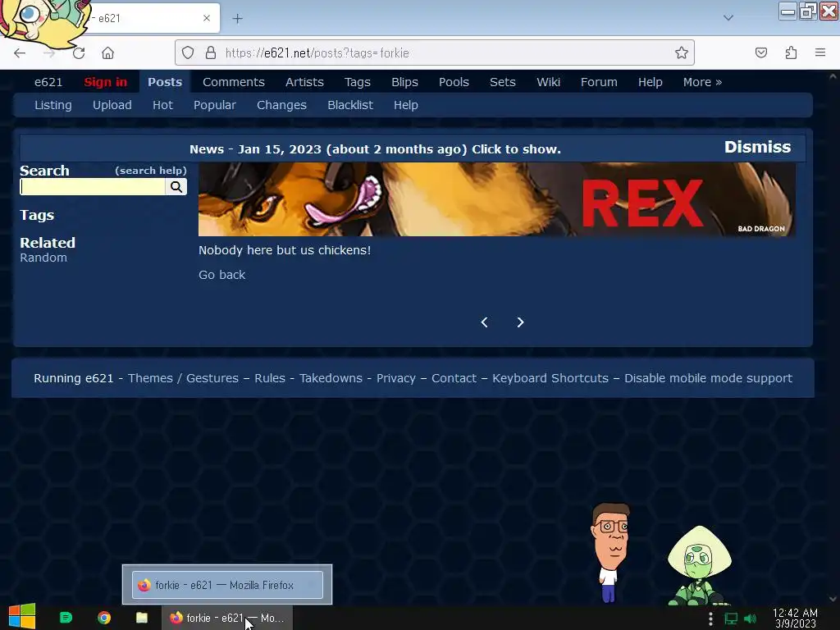The image size is (840, 630).
Task: Click the Random related link
Action: (x=43, y=257)
